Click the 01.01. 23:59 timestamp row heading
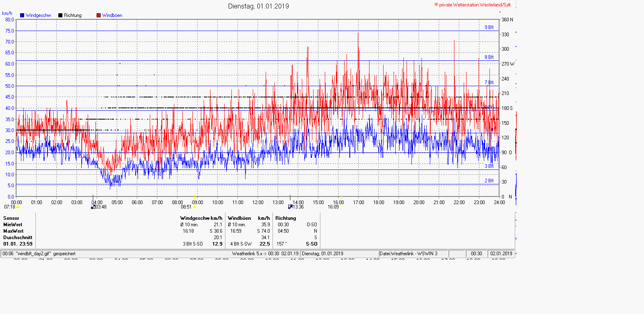This screenshot has width=644, height=314. click(18, 244)
